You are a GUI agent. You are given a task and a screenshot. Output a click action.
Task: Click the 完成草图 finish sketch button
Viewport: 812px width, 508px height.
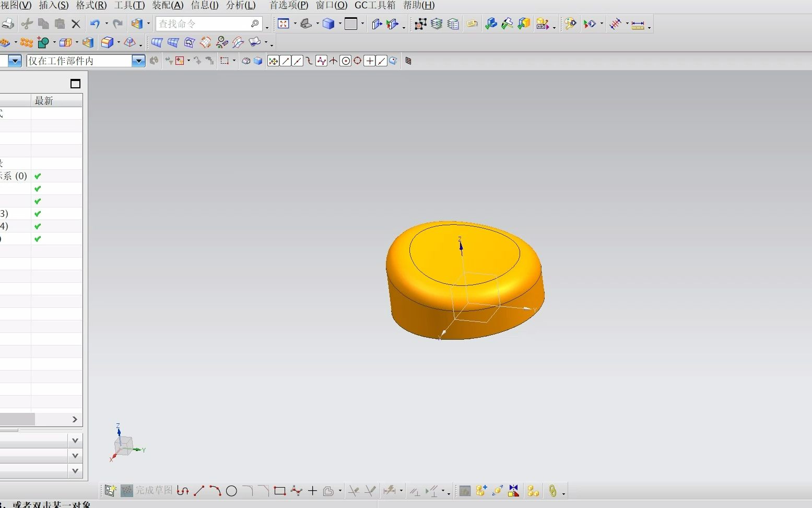pos(147,490)
